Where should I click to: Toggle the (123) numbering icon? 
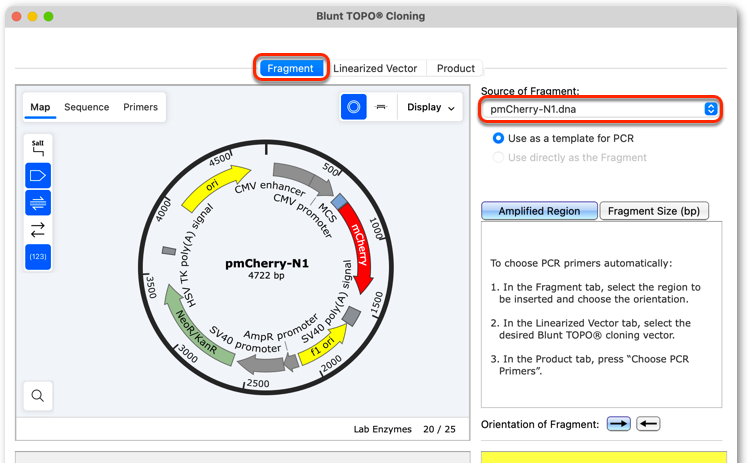point(38,257)
